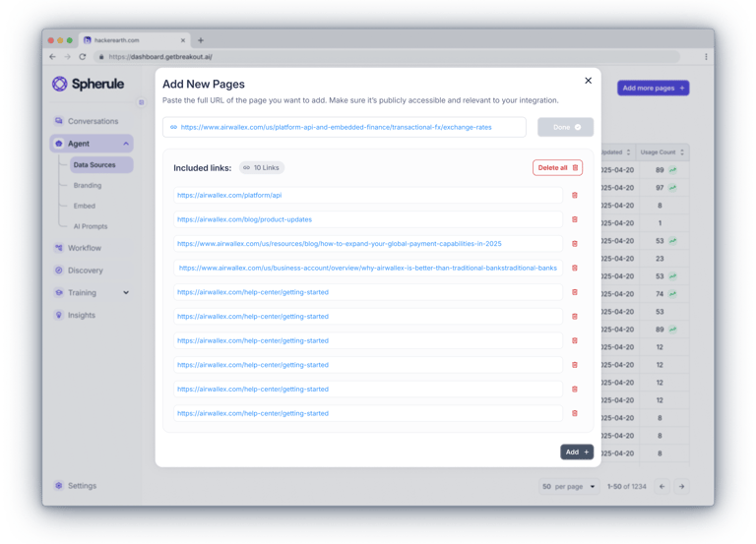756x544 pixels.
Task: Delete the blog/product-updates link
Action: coord(574,219)
